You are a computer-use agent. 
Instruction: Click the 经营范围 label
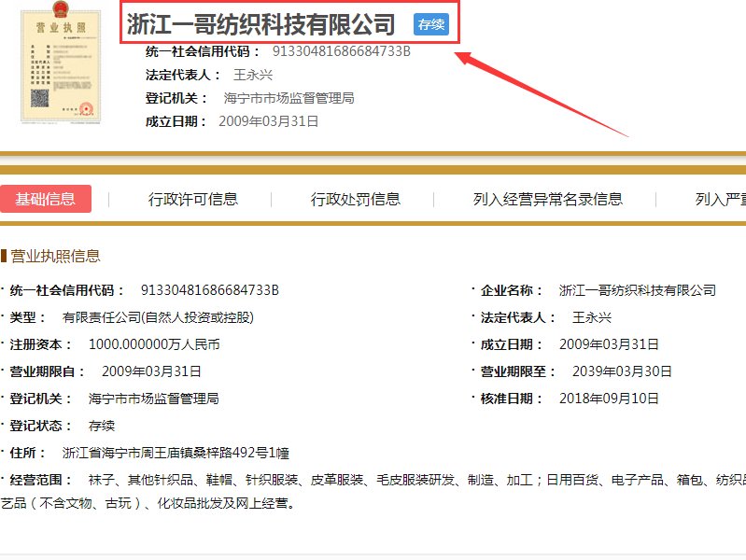[41, 480]
